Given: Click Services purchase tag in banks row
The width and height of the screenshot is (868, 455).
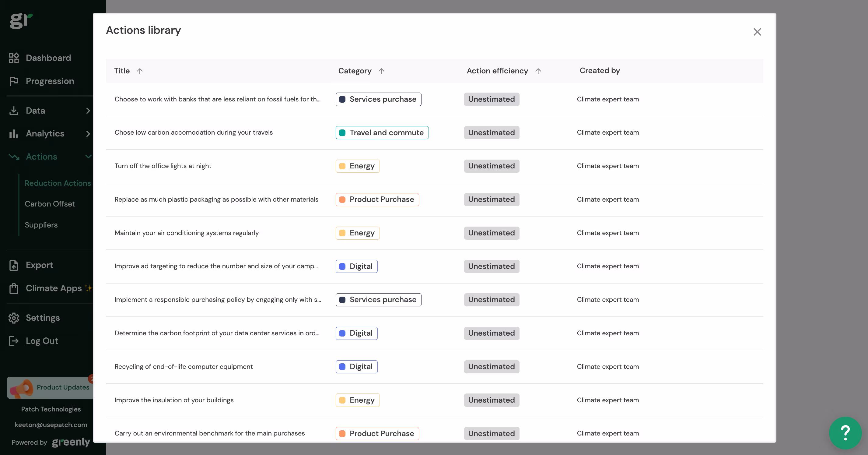Looking at the screenshot, I should click(378, 99).
